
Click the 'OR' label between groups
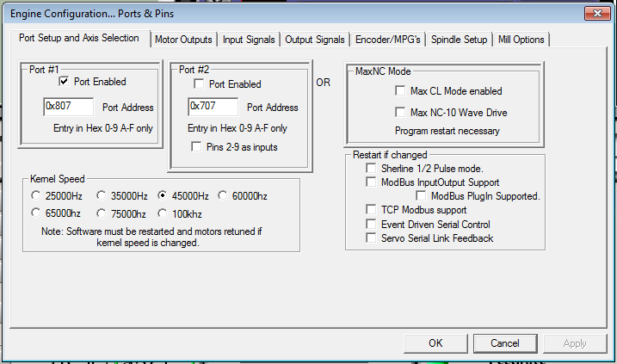323,83
